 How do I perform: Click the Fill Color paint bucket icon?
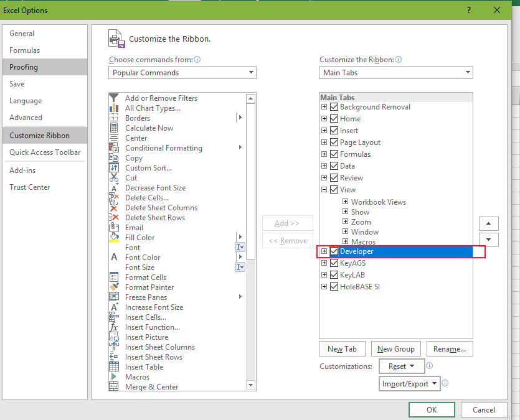[x=114, y=237]
